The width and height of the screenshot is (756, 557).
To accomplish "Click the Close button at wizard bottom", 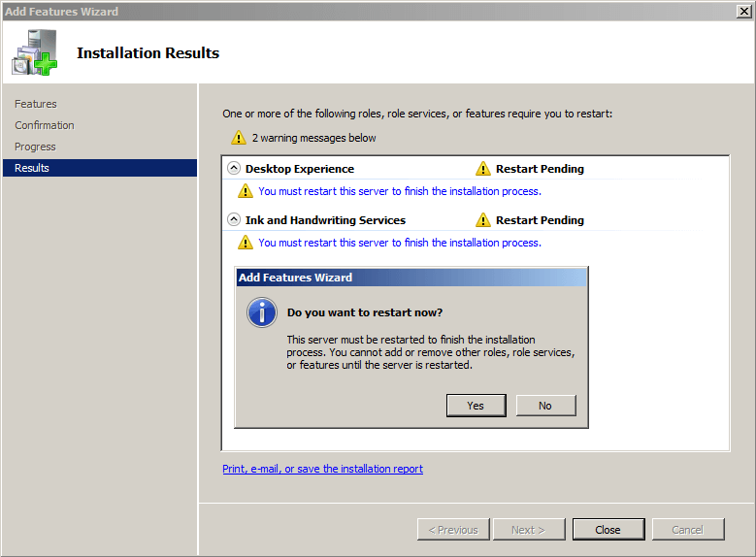I will pos(608,530).
